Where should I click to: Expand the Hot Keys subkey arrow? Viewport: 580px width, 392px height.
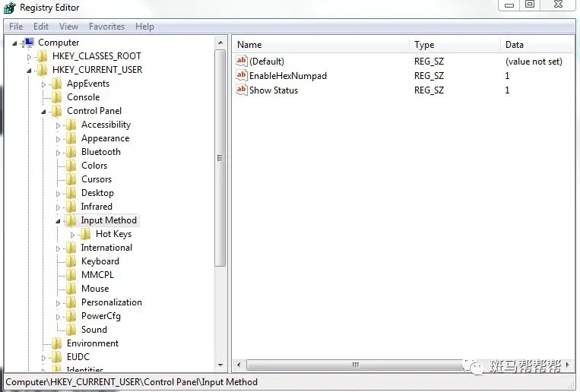click(73, 234)
